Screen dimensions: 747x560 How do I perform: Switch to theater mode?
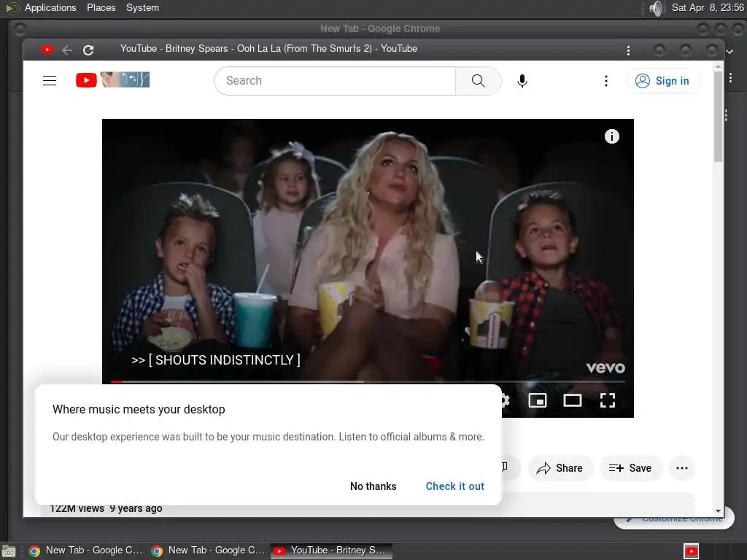(x=572, y=400)
